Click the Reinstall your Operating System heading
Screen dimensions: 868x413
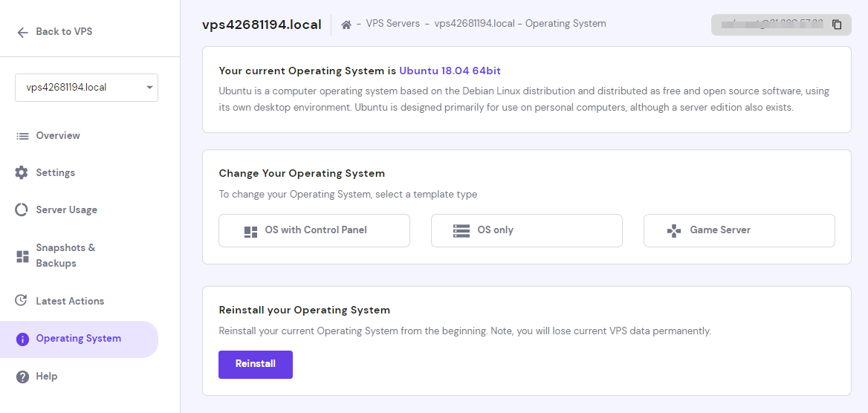(305, 310)
